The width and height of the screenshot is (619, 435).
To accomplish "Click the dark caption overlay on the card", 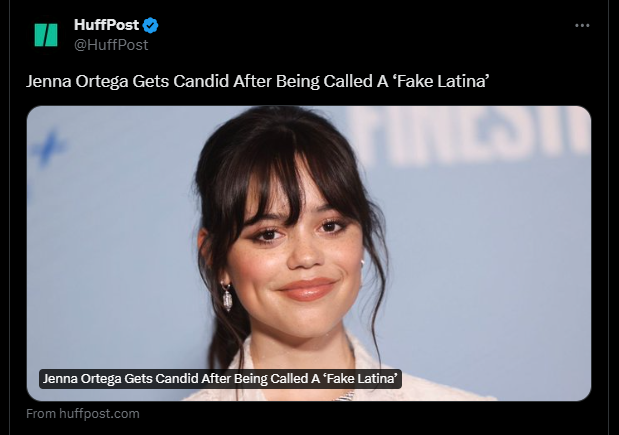I will (x=220, y=379).
